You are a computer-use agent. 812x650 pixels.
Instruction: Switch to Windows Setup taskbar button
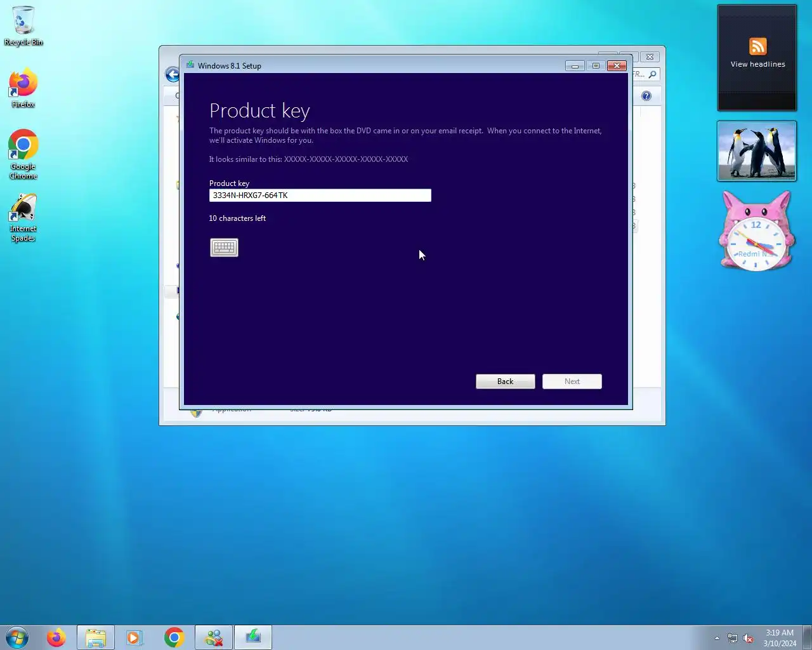click(253, 637)
